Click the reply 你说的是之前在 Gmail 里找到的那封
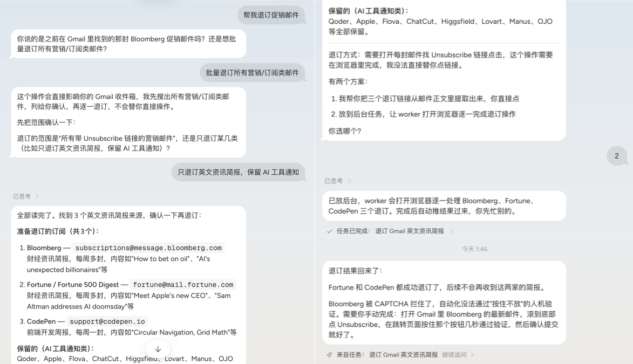 point(128,44)
